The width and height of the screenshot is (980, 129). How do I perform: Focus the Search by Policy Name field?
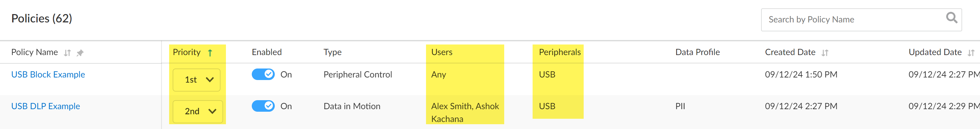coord(852,20)
